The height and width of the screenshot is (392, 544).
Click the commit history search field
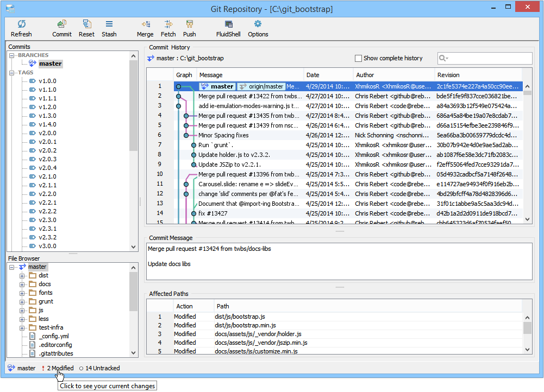point(485,58)
